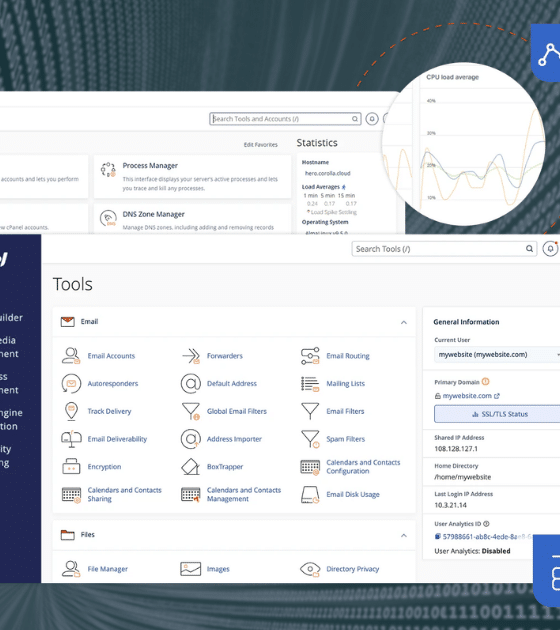
Task: Open the File Manager icon
Action: coord(71,569)
